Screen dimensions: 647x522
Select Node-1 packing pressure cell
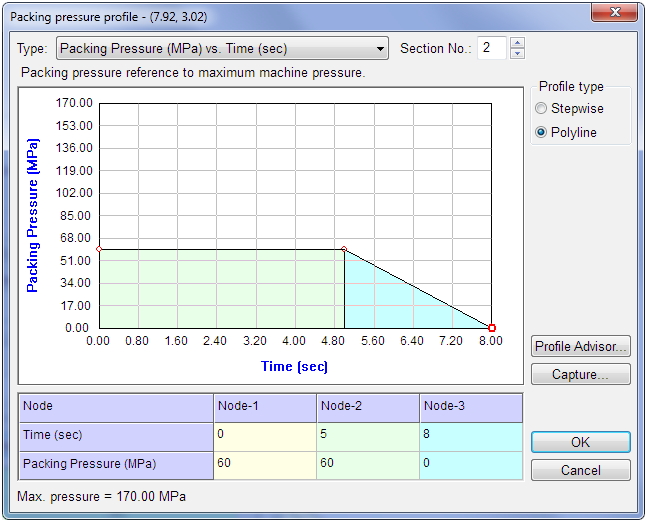(x=265, y=465)
